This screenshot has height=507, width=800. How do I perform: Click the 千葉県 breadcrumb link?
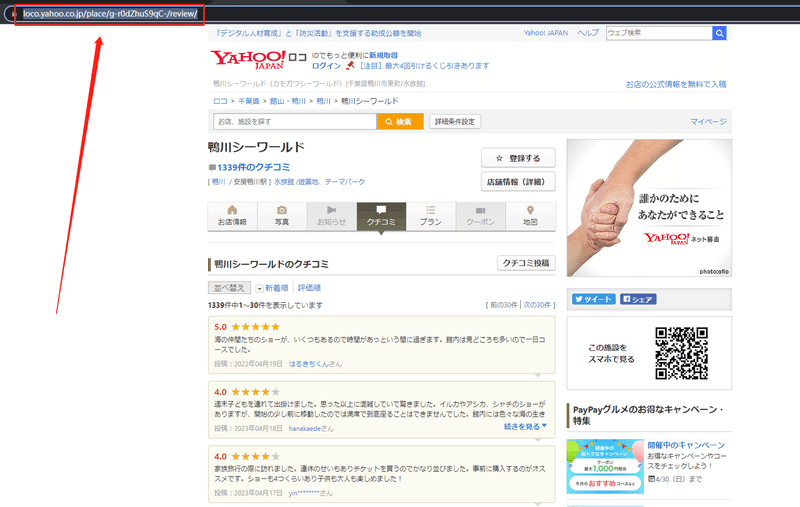point(249,101)
